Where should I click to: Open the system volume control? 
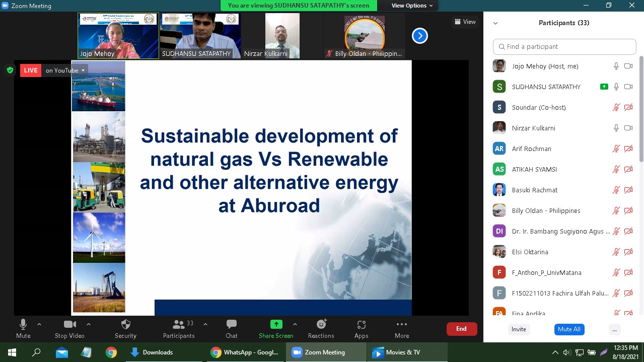pyautogui.click(x=567, y=352)
